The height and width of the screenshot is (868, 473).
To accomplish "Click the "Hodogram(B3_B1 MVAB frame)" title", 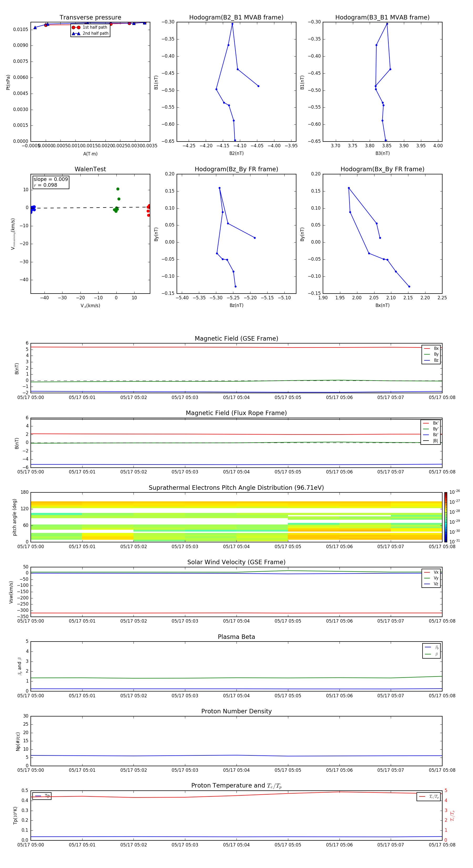I will tap(382, 18).
